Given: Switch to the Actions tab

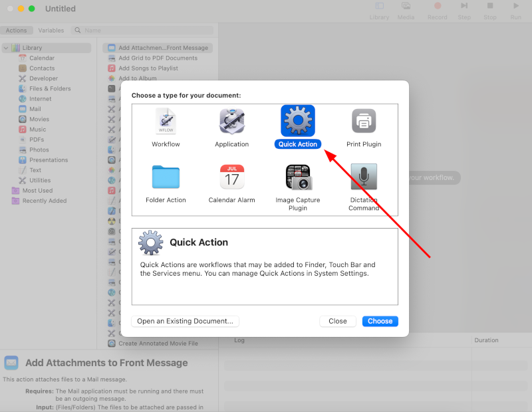Looking at the screenshot, I should [x=17, y=31].
